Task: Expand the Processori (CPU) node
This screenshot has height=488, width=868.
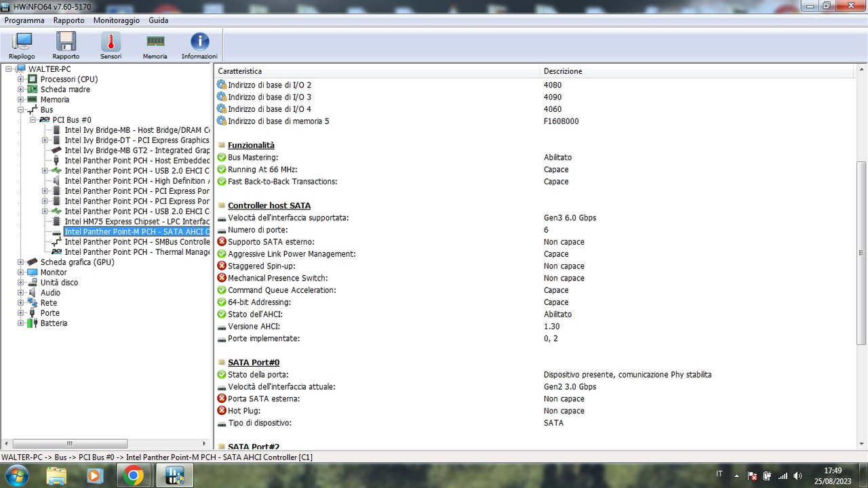Action: (20, 79)
